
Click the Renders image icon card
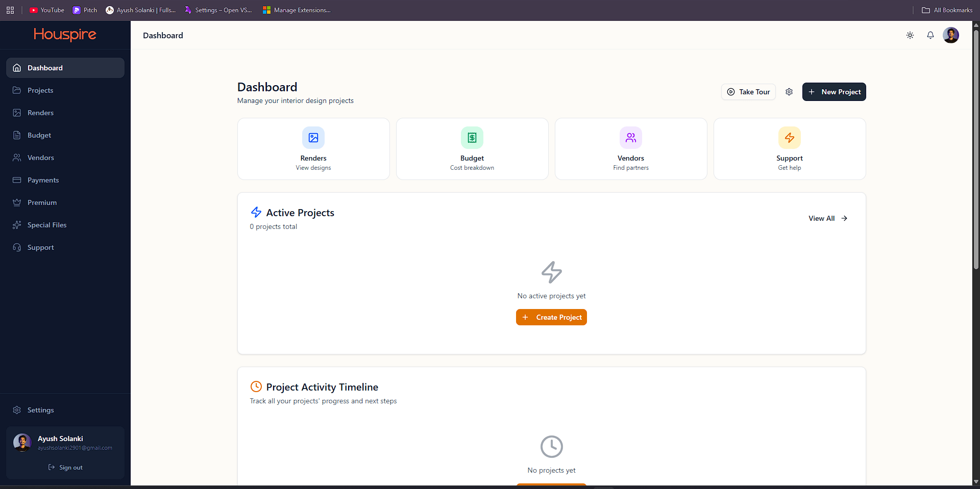[313, 138]
